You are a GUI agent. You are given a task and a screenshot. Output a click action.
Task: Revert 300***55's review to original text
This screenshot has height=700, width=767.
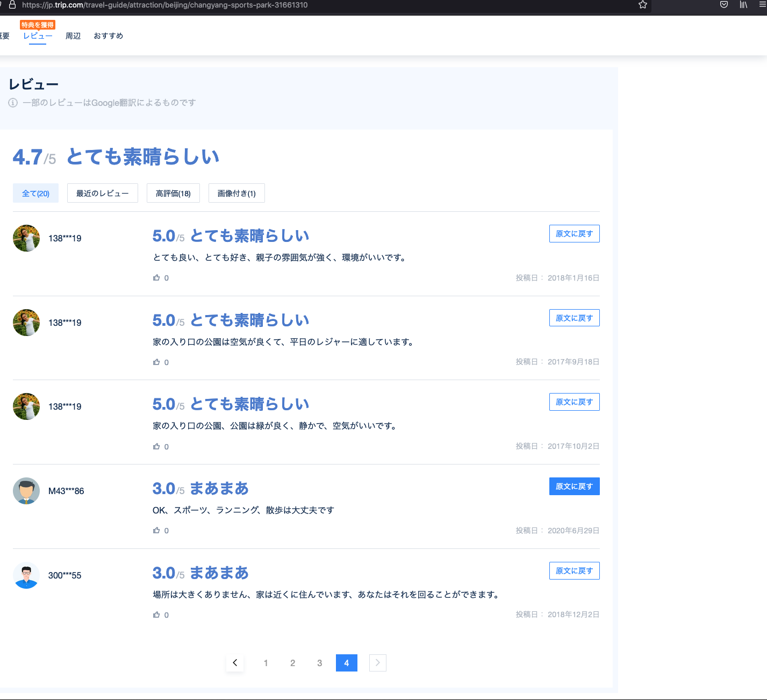[x=574, y=571]
